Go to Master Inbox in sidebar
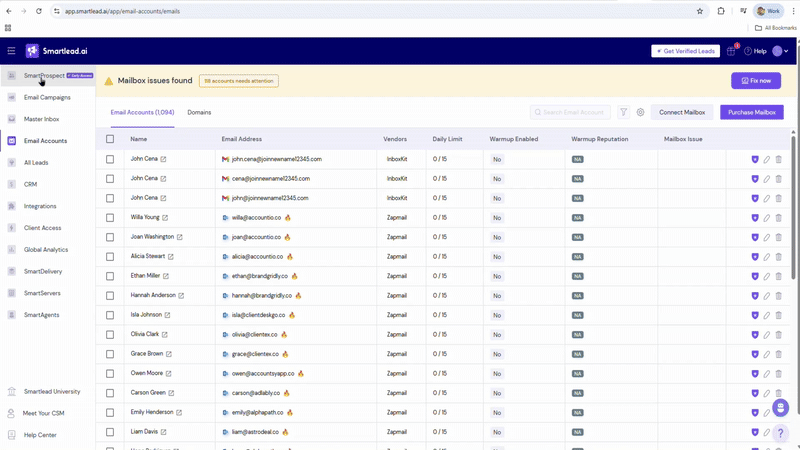The image size is (800, 450). click(41, 119)
